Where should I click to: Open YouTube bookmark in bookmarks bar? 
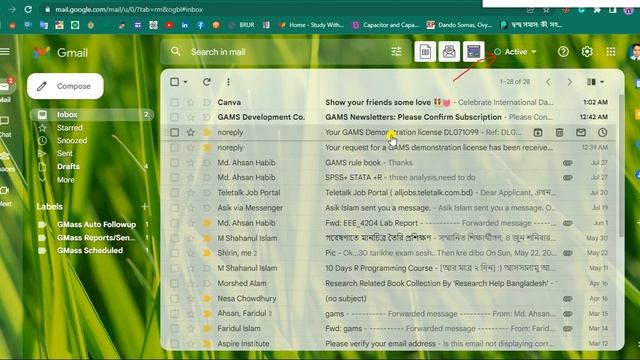coord(169,25)
